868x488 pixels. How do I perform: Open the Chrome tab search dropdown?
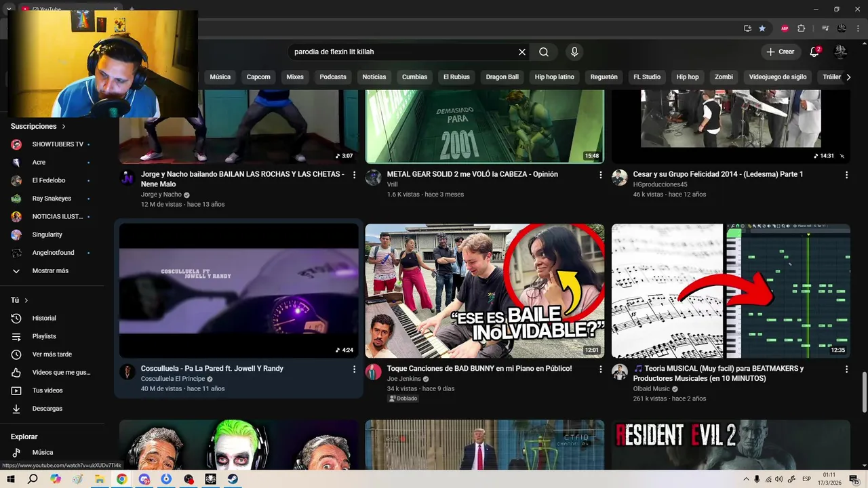tap(8, 9)
